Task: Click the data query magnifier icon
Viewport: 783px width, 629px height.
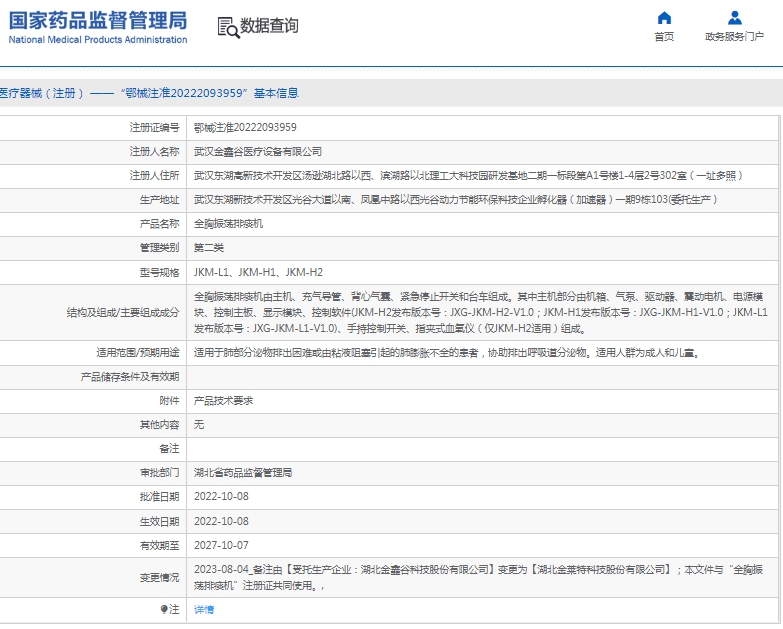Action: pos(228,27)
